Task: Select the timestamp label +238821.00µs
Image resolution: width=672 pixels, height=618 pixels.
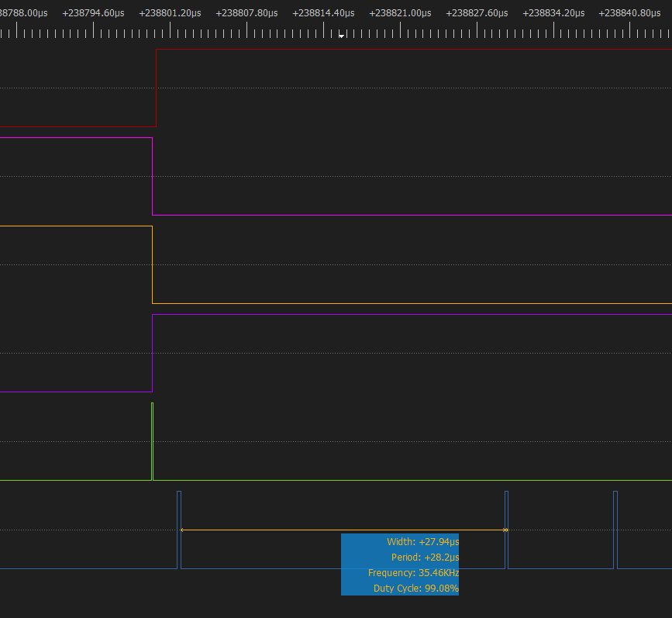Action: coord(399,12)
